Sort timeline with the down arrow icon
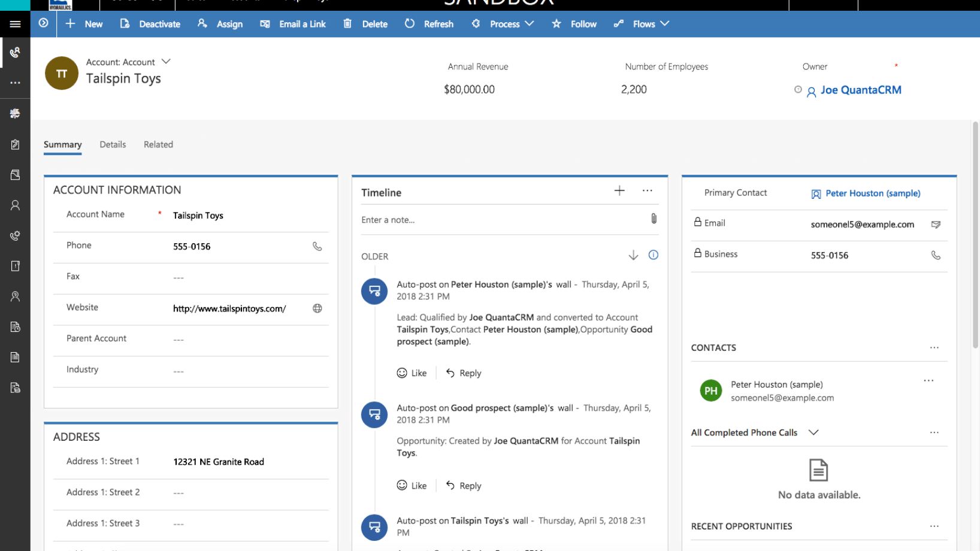 pyautogui.click(x=633, y=255)
